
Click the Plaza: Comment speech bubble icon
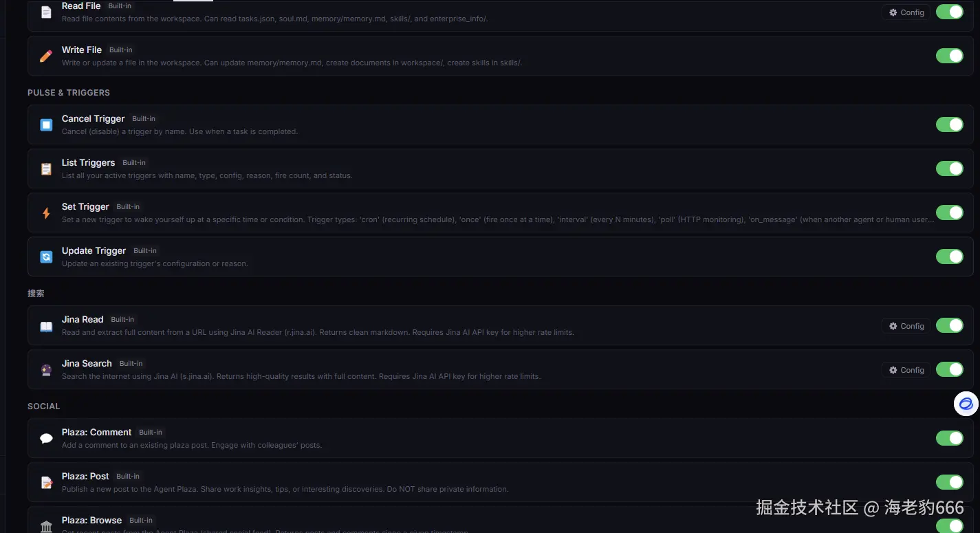46,438
